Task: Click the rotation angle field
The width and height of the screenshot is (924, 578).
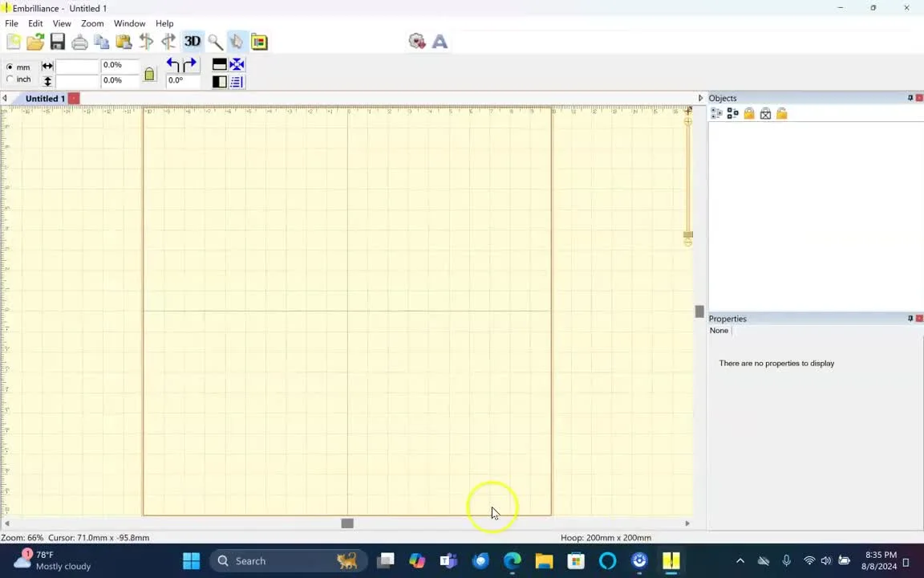Action: coord(183,81)
